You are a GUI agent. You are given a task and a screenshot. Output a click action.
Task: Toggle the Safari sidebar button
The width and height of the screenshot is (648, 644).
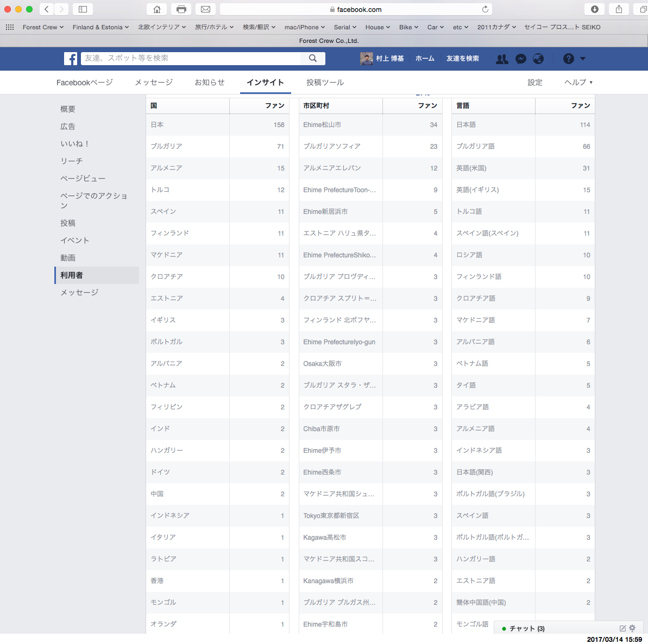click(x=83, y=9)
